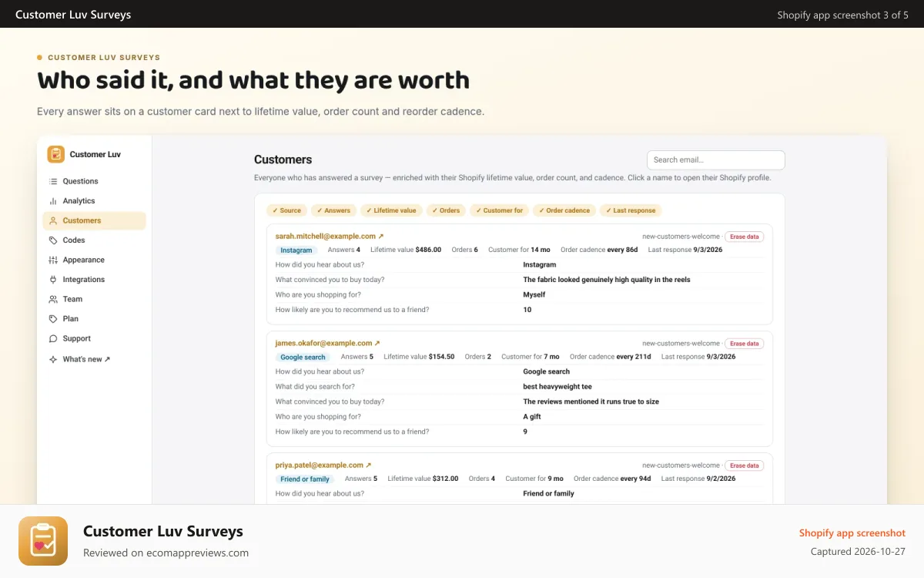Go to the Plan page
The width and height of the screenshot is (924, 578).
coord(94,319)
